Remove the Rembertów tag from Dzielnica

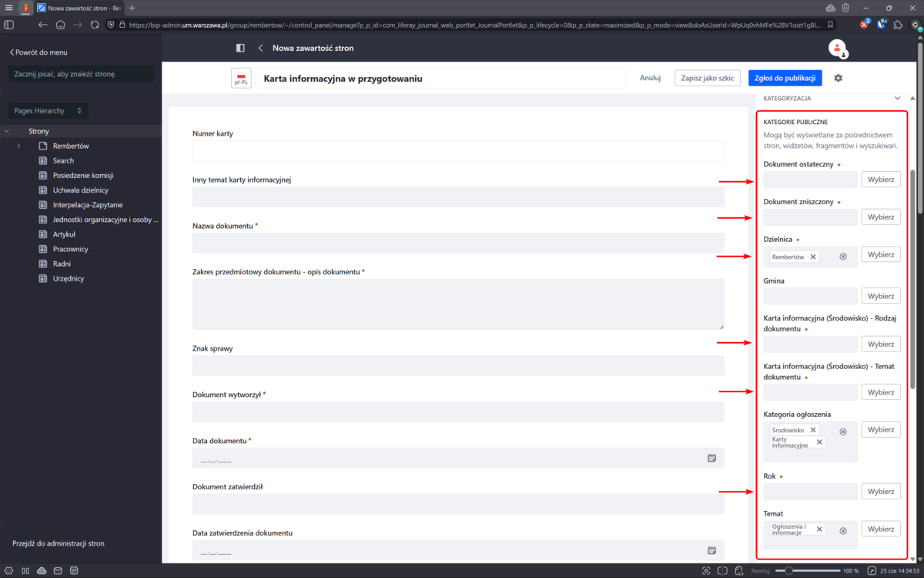tap(813, 257)
